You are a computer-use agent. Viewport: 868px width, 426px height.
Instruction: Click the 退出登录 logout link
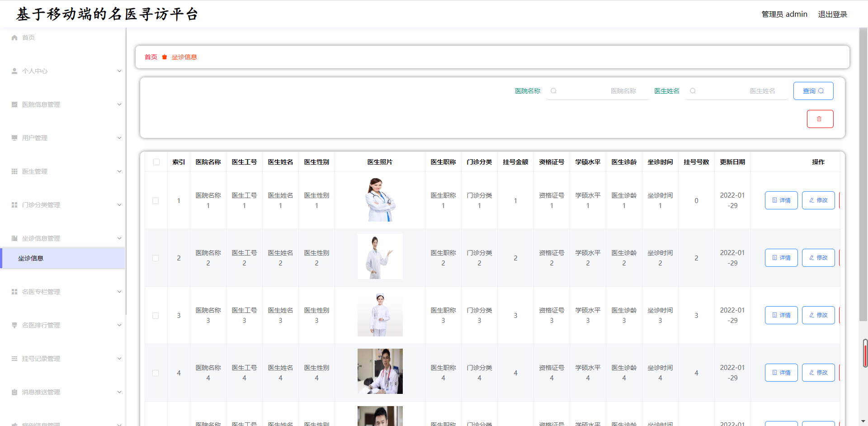coord(832,14)
